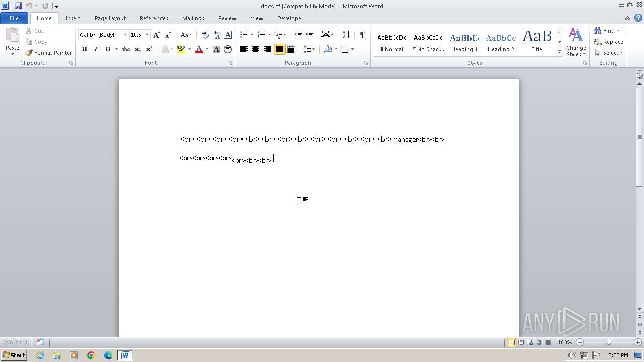Apply Text Effects icon
The height and width of the screenshot is (362, 644).
tap(166, 49)
